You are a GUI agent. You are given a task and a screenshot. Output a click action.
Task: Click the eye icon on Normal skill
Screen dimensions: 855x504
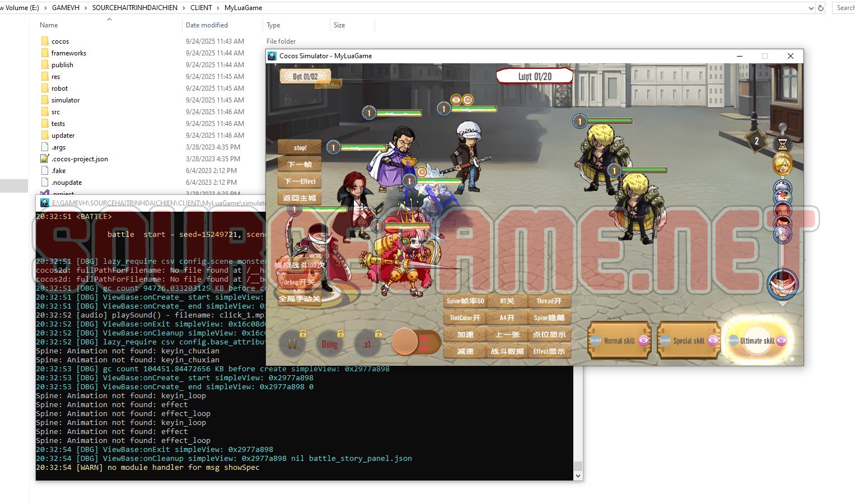point(643,340)
